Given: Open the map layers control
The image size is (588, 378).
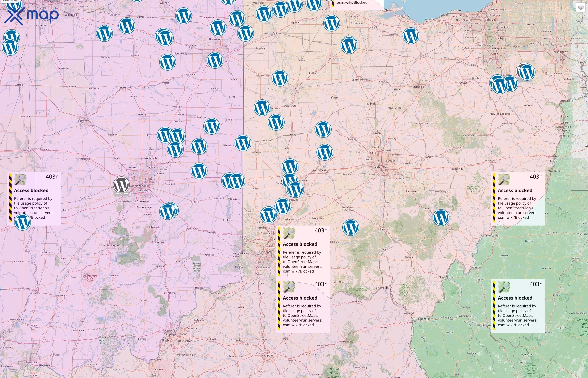Looking at the screenshot, I should [581, 7].
